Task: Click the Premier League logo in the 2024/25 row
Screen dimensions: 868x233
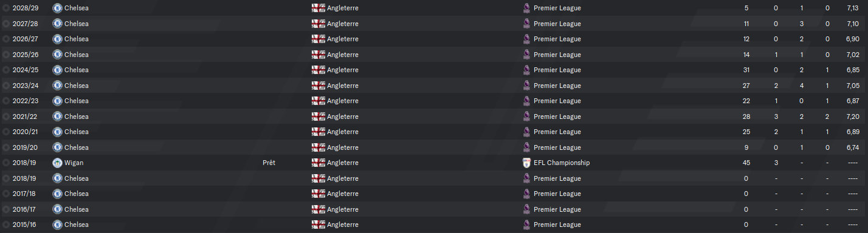Action: click(526, 70)
